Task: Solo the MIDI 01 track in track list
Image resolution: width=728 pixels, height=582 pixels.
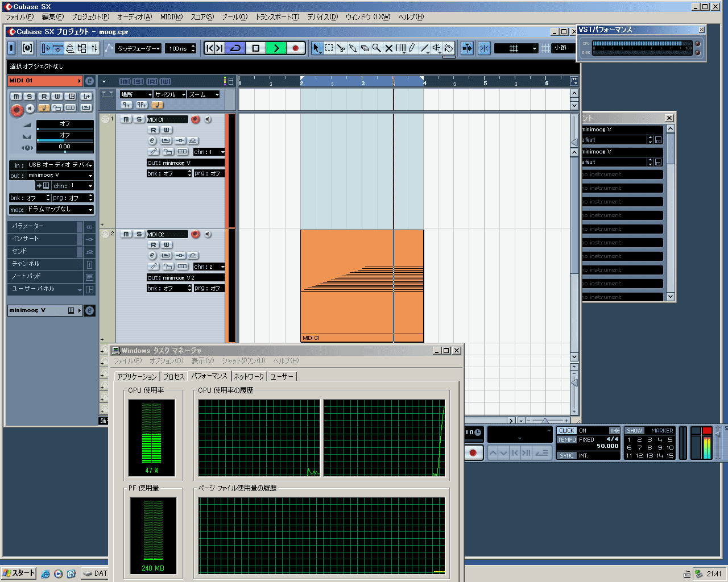Action: click(x=139, y=119)
